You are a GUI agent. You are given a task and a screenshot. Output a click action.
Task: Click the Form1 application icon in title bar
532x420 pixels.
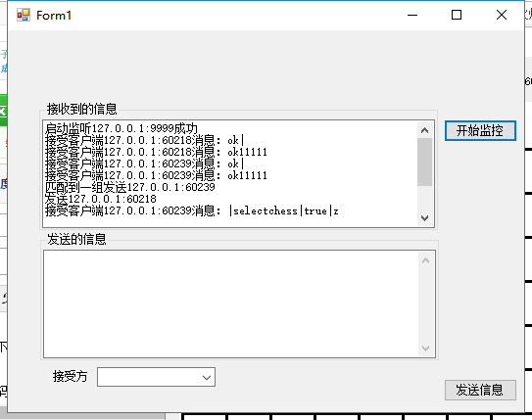point(24,16)
